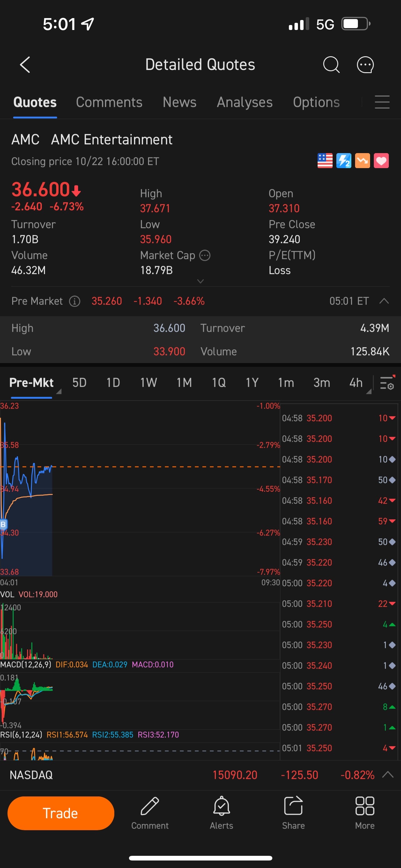
Task: Tap the AMC Entertainment stock name
Action: [x=112, y=139]
